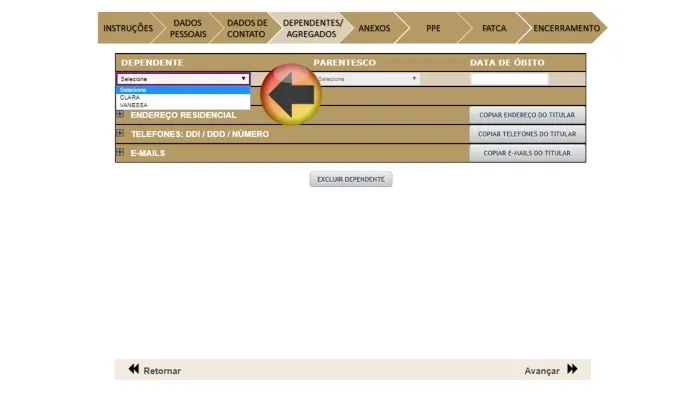Image resolution: width=700 pixels, height=394 pixels.
Task: Expand the Telefones section plus icon
Action: pyautogui.click(x=120, y=133)
